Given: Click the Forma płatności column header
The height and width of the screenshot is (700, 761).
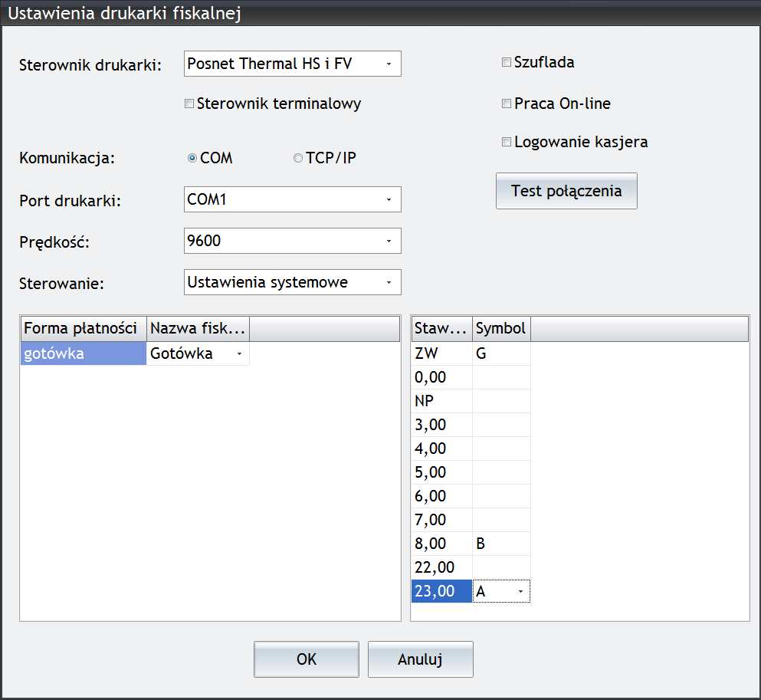Looking at the screenshot, I should [84, 329].
